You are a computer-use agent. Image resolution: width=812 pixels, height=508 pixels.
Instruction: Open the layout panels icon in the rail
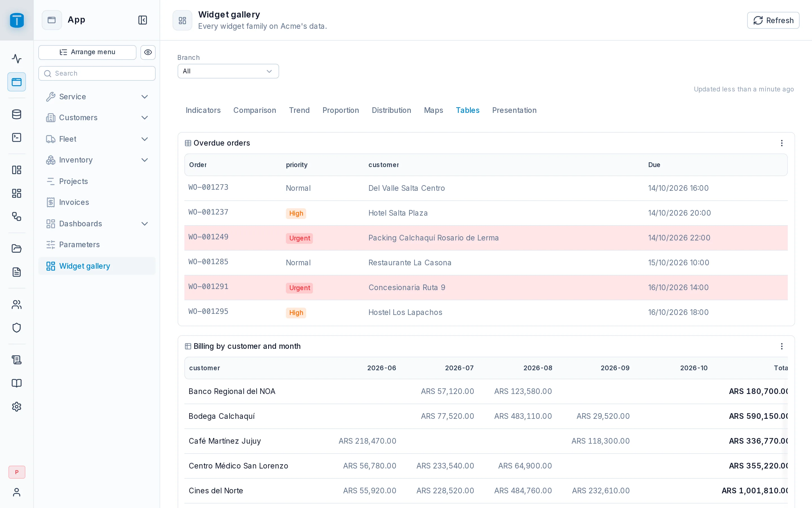coord(16,170)
